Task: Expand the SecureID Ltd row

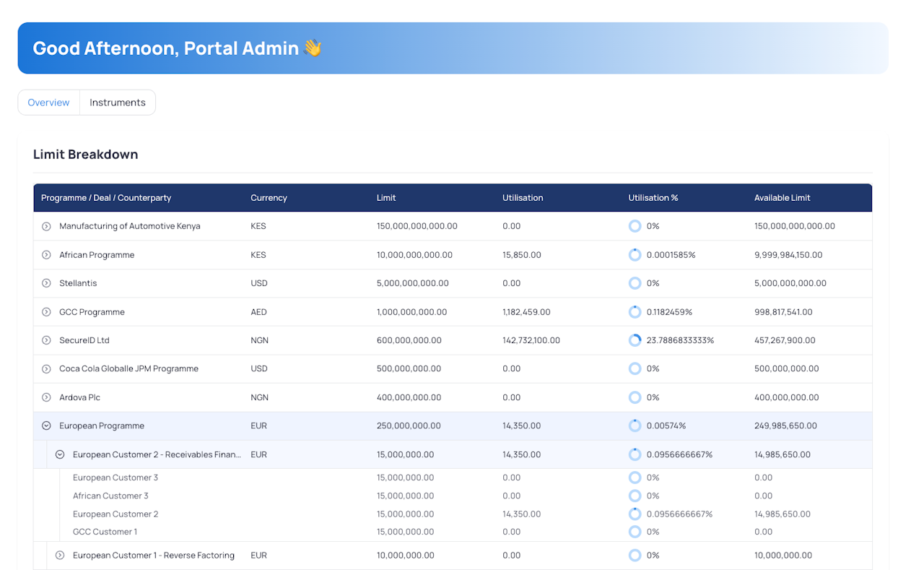Action: coord(46,340)
